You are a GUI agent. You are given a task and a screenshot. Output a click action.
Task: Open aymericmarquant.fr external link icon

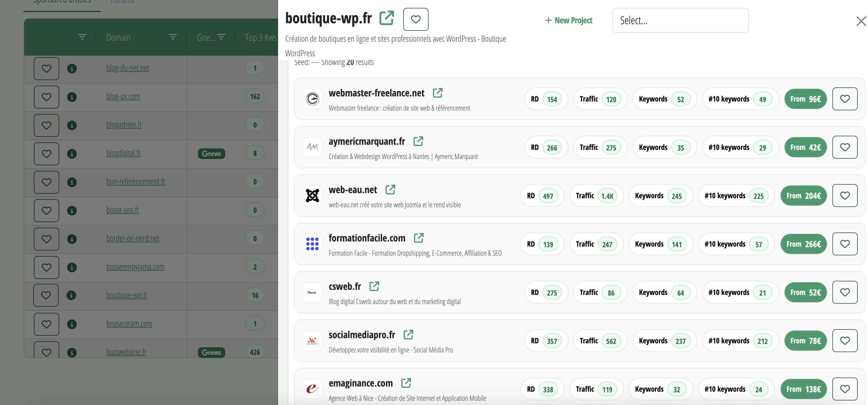[x=418, y=141]
